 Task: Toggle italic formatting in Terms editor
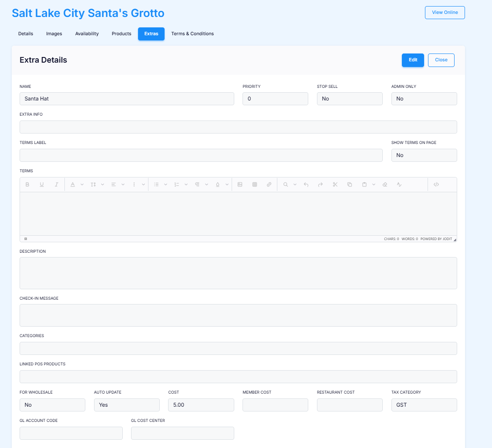click(57, 185)
